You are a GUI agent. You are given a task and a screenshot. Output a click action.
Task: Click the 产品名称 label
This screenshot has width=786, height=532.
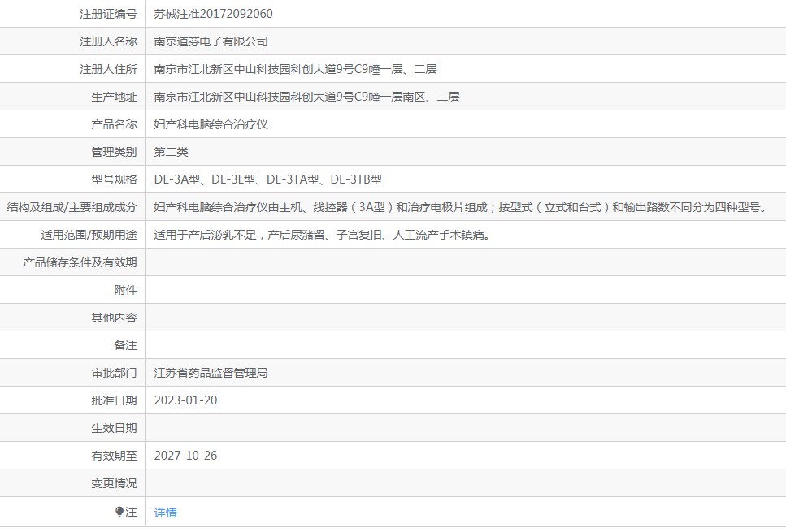114,124
